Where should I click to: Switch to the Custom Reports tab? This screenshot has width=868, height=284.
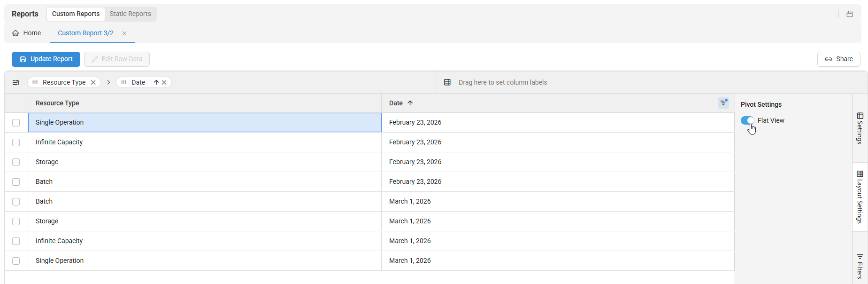pyautogui.click(x=76, y=14)
